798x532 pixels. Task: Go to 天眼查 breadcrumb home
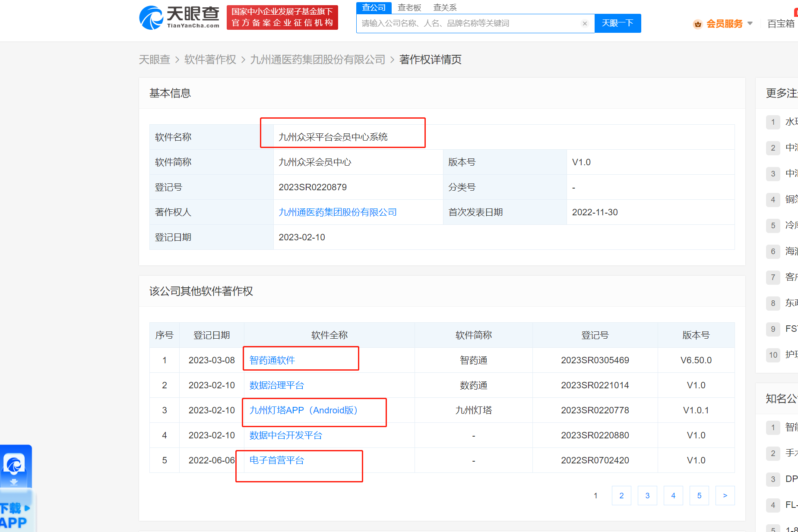(x=155, y=60)
